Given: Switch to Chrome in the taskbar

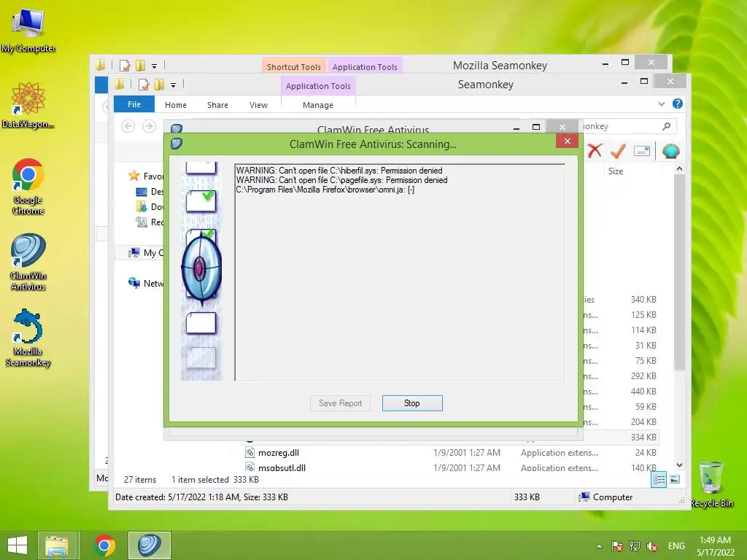Looking at the screenshot, I should point(104,545).
